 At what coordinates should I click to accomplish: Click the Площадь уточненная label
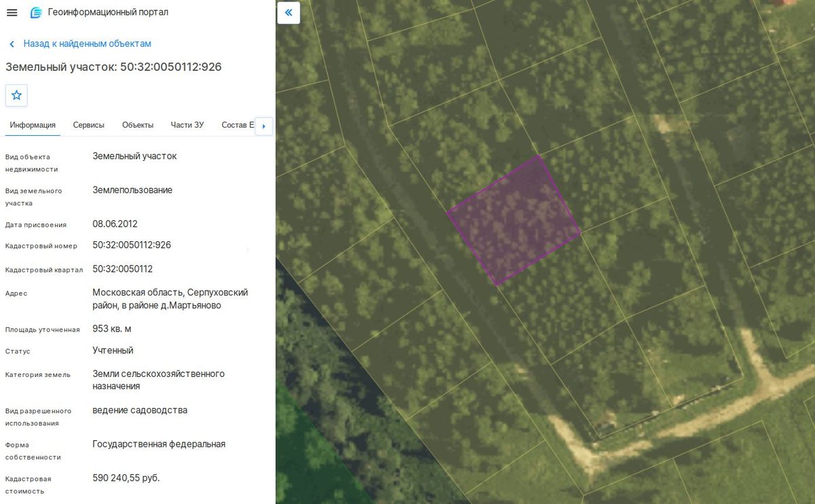tap(43, 329)
